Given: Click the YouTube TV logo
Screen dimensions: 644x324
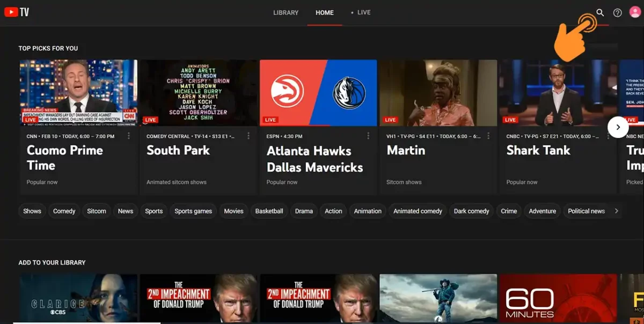Looking at the screenshot, I should coord(17,12).
